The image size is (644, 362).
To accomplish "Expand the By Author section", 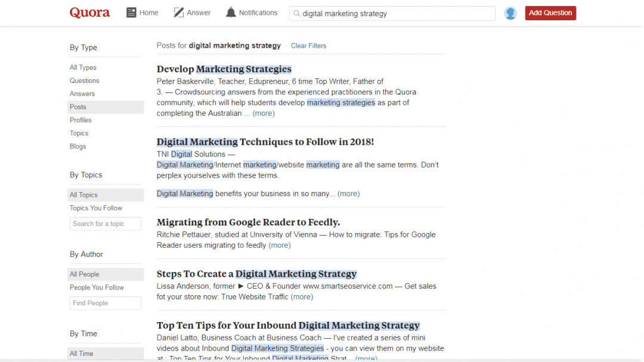I will coord(86,254).
